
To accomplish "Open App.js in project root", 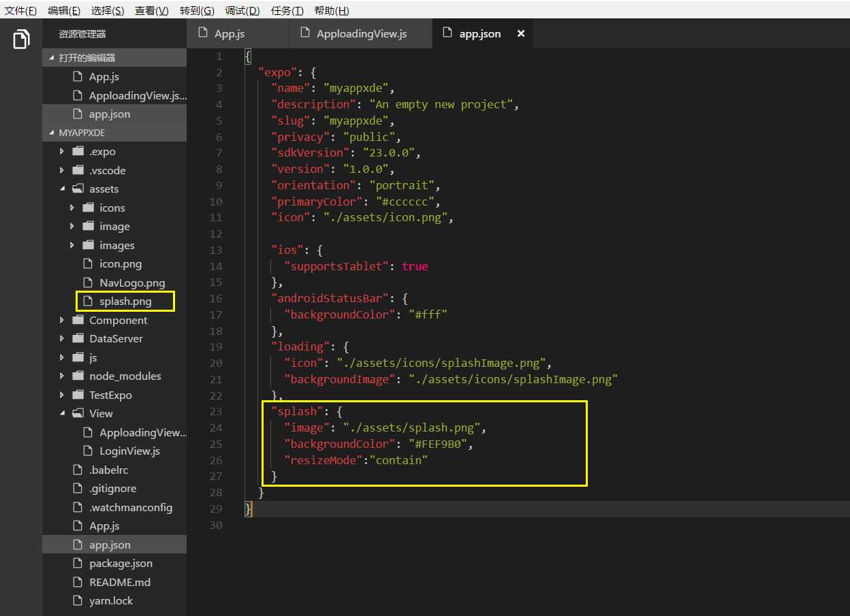I will click(114, 525).
